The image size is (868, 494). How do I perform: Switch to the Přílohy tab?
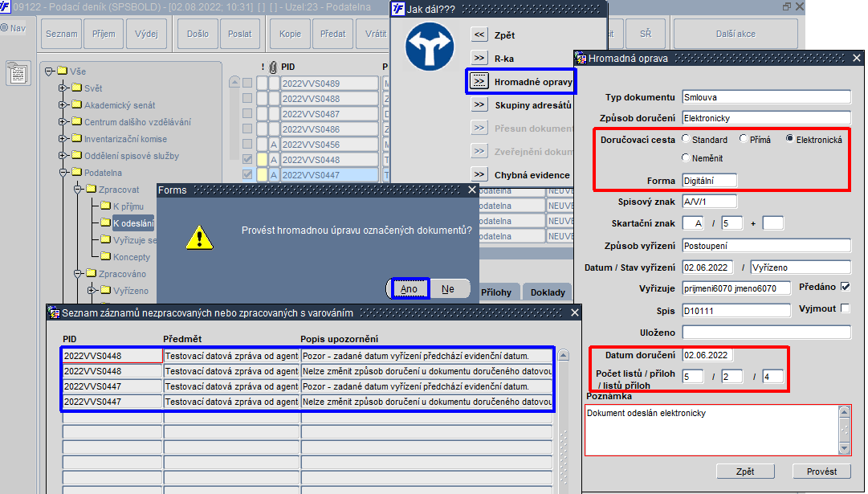496,292
